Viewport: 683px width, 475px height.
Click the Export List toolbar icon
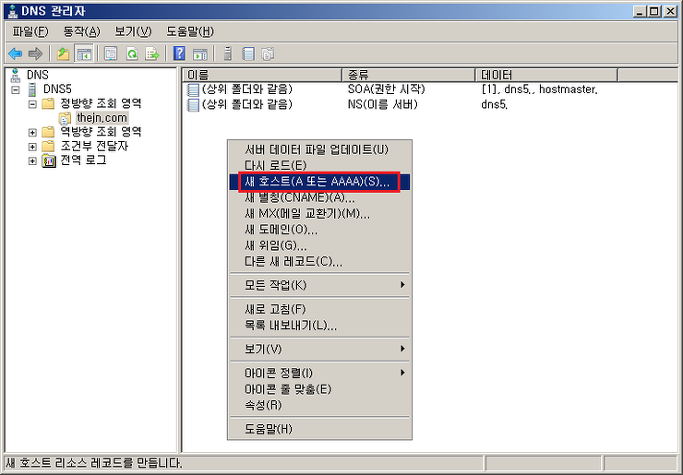pos(152,54)
